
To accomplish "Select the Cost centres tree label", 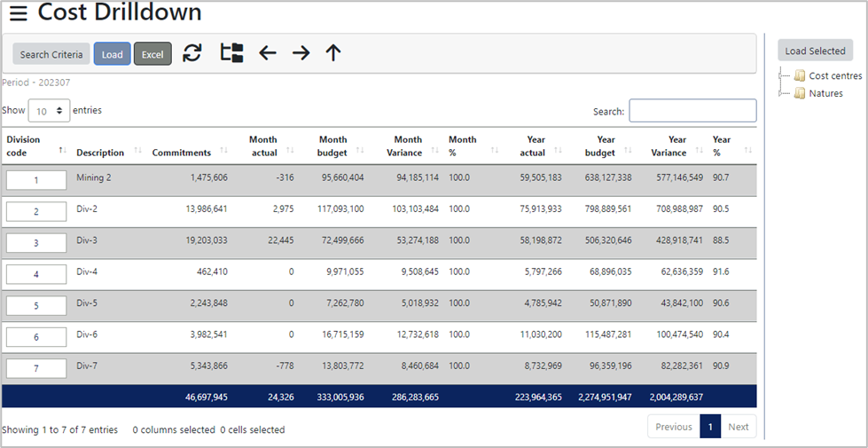I will [835, 75].
